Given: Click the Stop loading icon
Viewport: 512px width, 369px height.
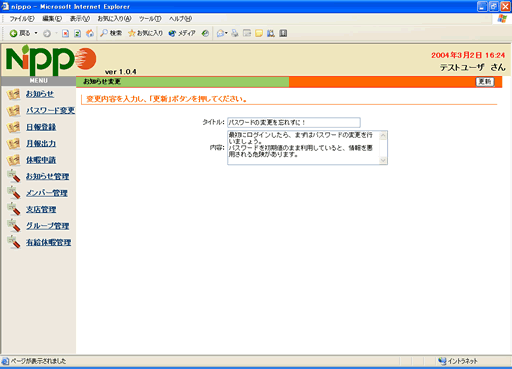Looking at the screenshot, I should point(66,33).
